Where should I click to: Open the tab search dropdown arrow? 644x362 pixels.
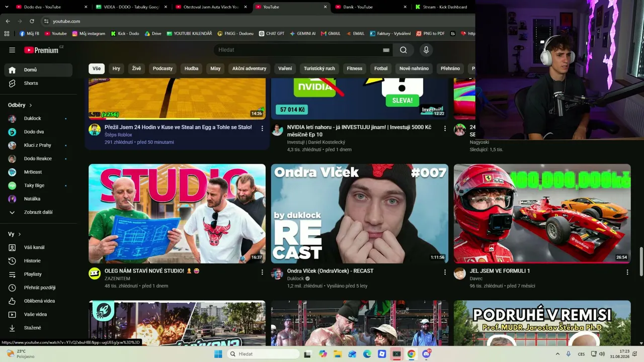point(8,7)
